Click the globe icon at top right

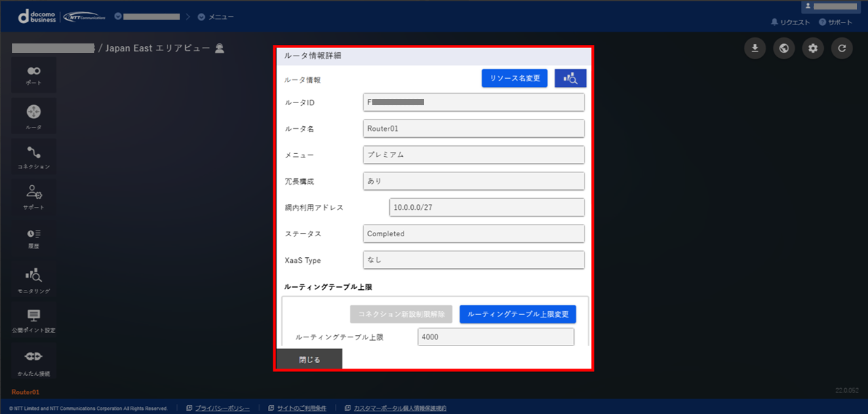tap(784, 48)
